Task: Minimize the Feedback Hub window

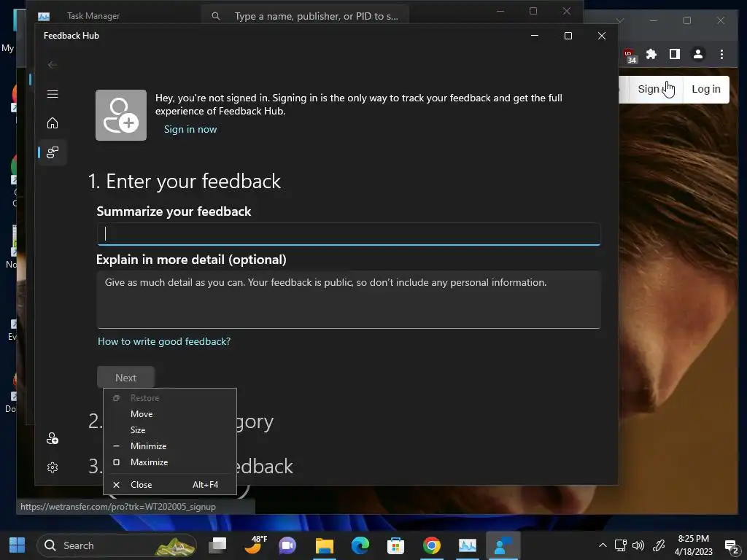Action: 535,36
